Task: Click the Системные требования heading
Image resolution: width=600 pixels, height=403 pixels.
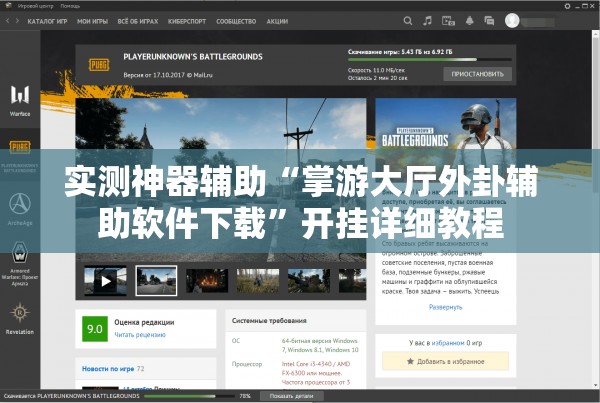Action: (x=269, y=321)
